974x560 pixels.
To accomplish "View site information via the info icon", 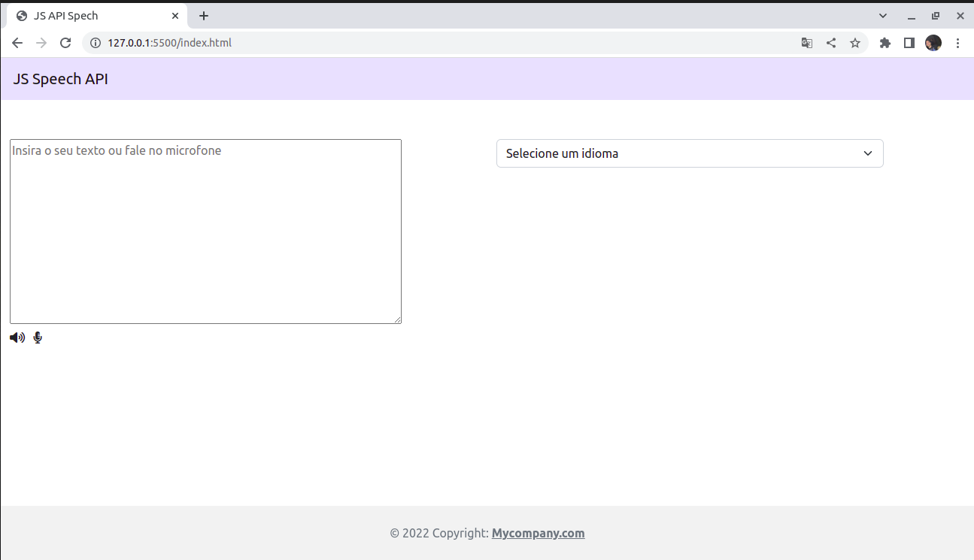I will click(x=95, y=43).
